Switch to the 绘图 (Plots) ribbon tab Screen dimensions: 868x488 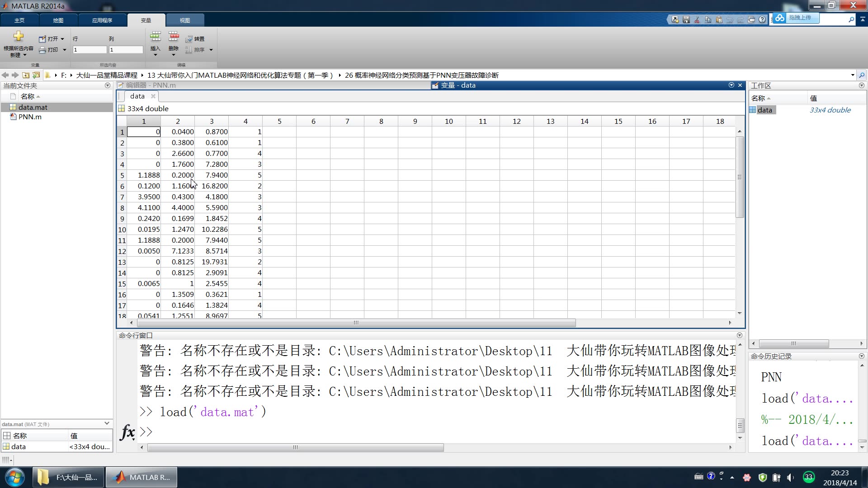(58, 20)
